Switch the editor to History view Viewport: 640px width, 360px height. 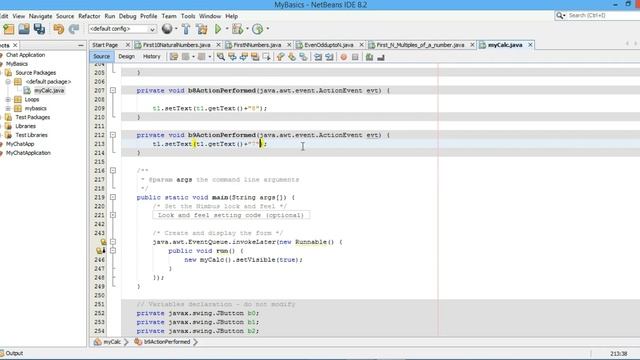click(151, 56)
